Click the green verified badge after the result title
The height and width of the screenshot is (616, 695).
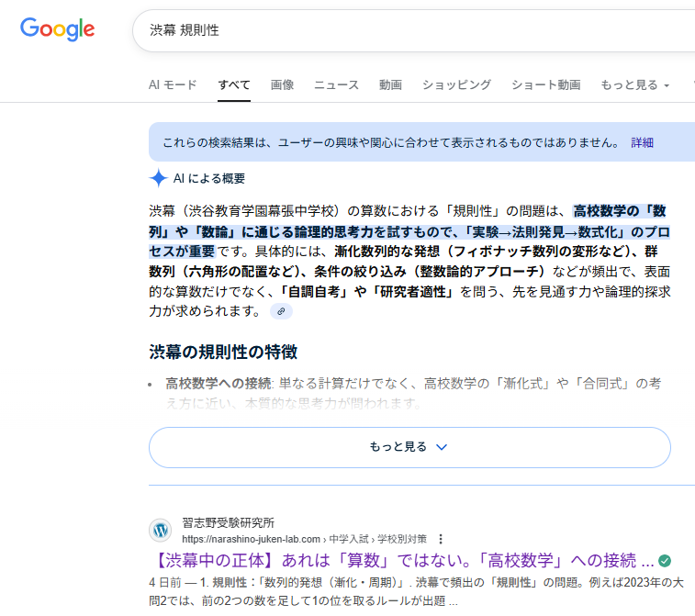point(665,560)
